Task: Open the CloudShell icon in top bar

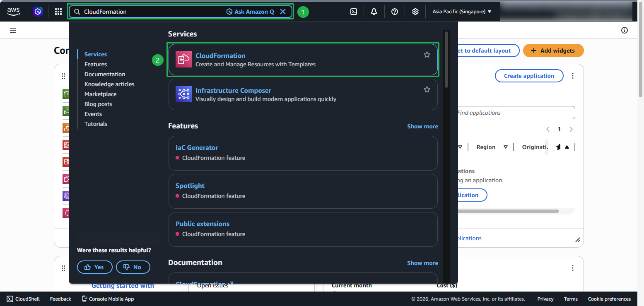Action: click(x=354, y=12)
